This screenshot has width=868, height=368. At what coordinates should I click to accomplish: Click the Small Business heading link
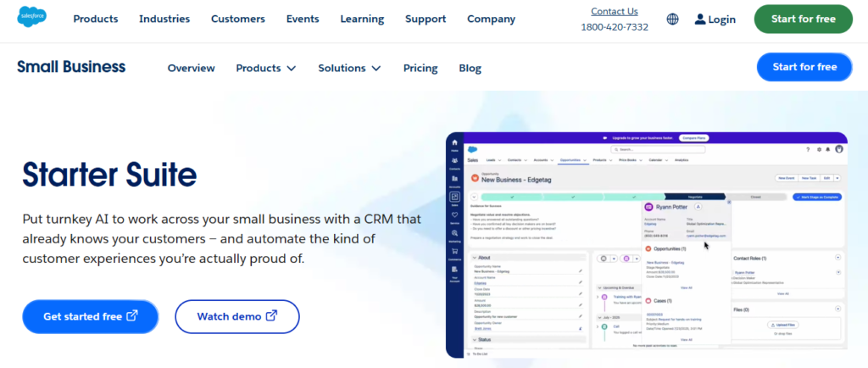tap(71, 67)
